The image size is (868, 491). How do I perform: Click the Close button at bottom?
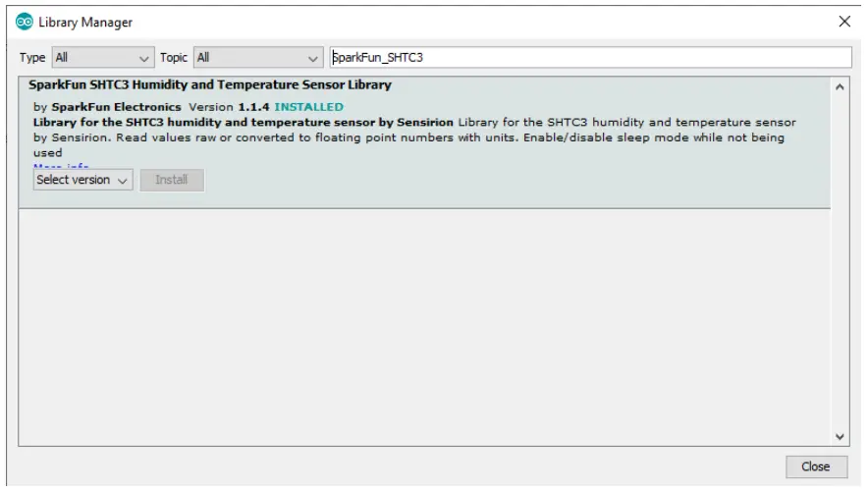coord(815,466)
